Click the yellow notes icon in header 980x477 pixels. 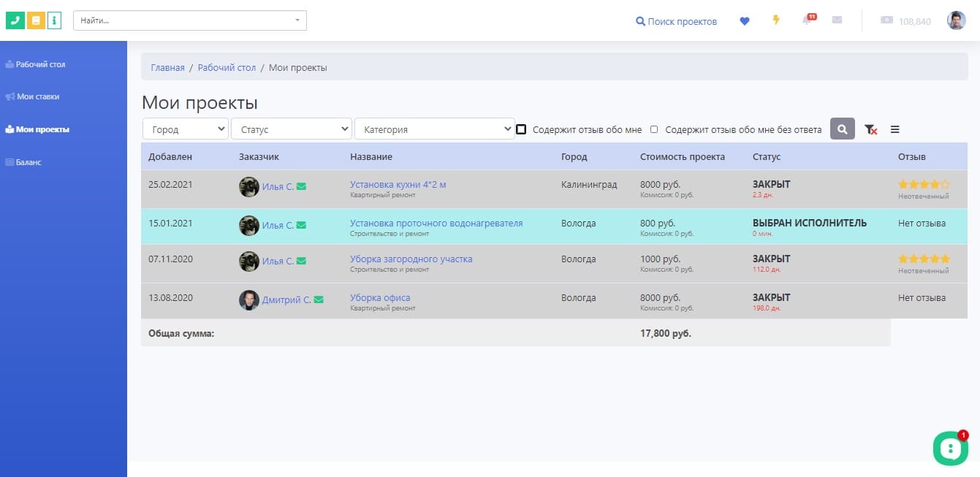[x=36, y=20]
